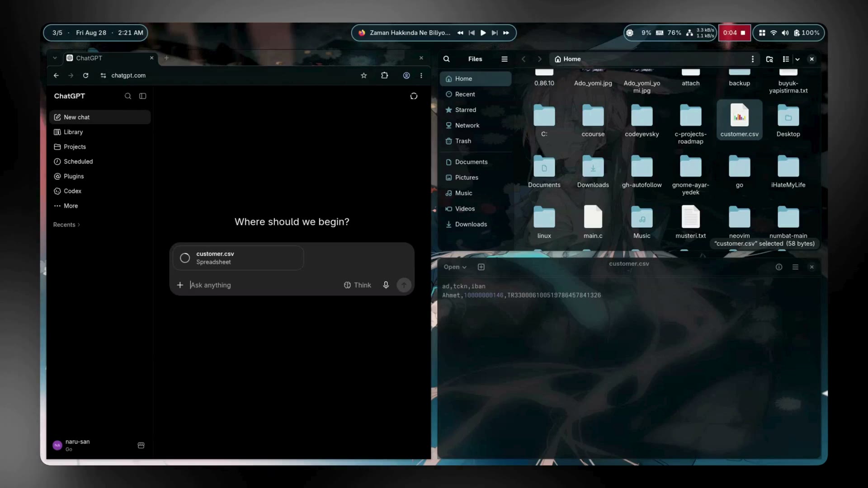Go to previous track in top bar
Screen dimensions: 868x488
coord(472,33)
